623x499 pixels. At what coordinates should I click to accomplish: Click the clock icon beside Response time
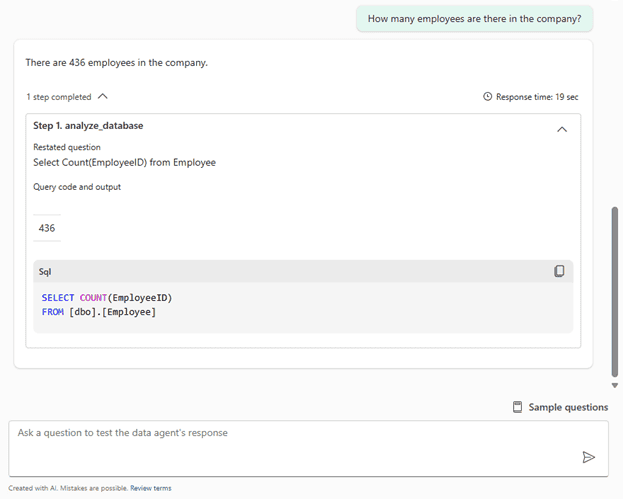(488, 97)
